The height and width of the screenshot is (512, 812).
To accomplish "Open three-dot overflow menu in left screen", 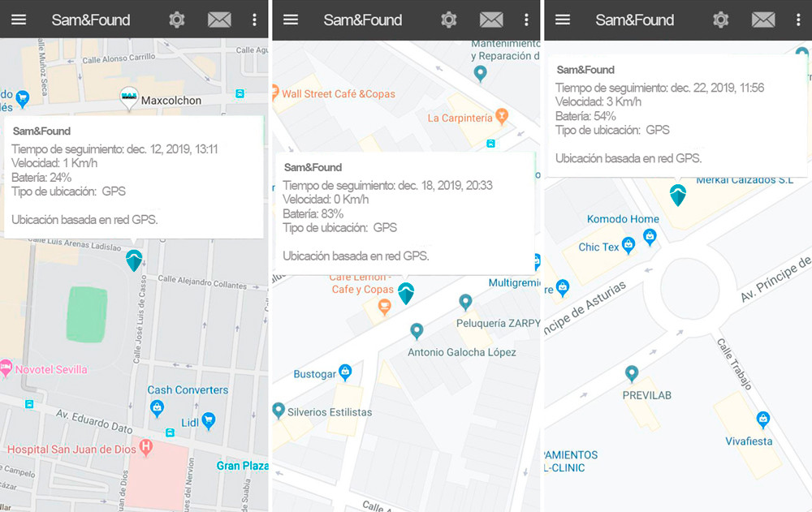I will [254, 19].
